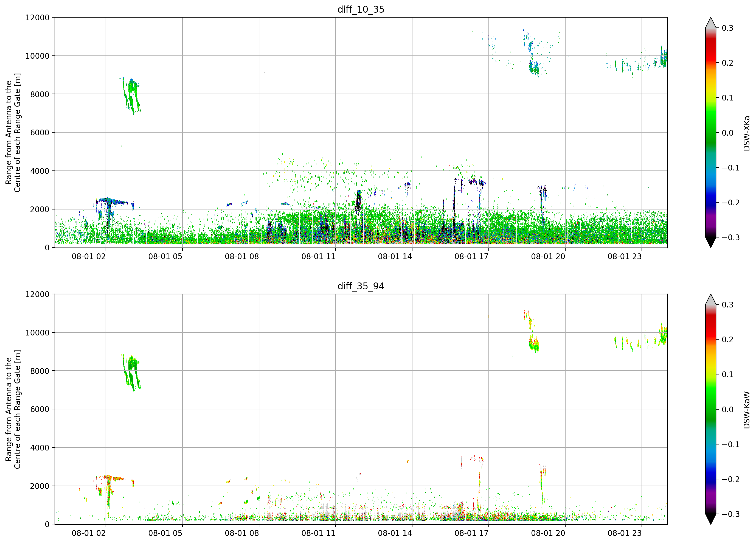
Task: Click the 'diff_35_94' plot title
Action: click(x=361, y=286)
